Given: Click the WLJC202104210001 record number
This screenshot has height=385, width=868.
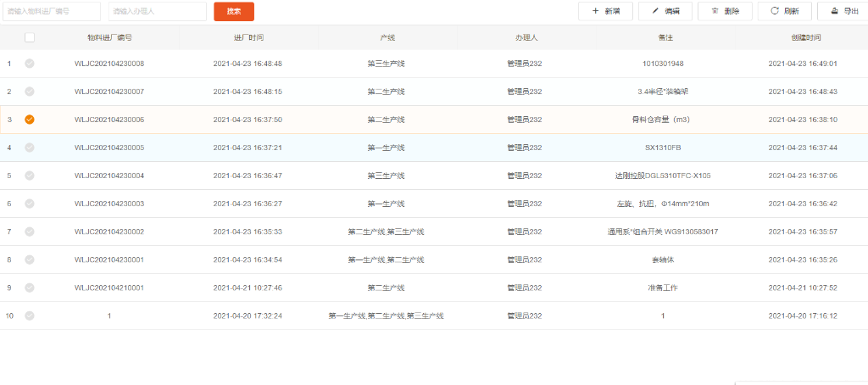Looking at the screenshot, I should coord(109,287).
